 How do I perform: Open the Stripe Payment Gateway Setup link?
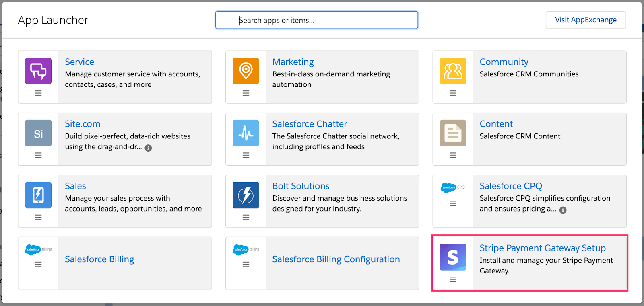point(543,248)
